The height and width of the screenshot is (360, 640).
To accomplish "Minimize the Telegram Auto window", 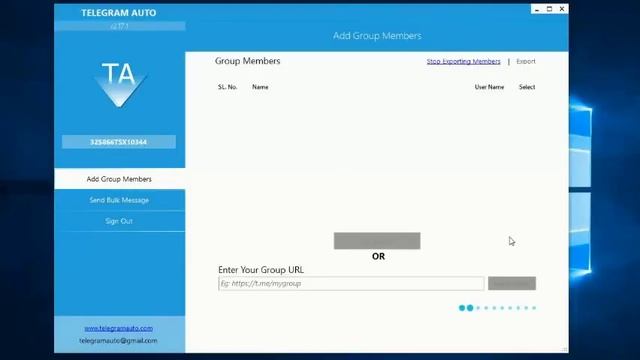I will (x=537, y=9).
